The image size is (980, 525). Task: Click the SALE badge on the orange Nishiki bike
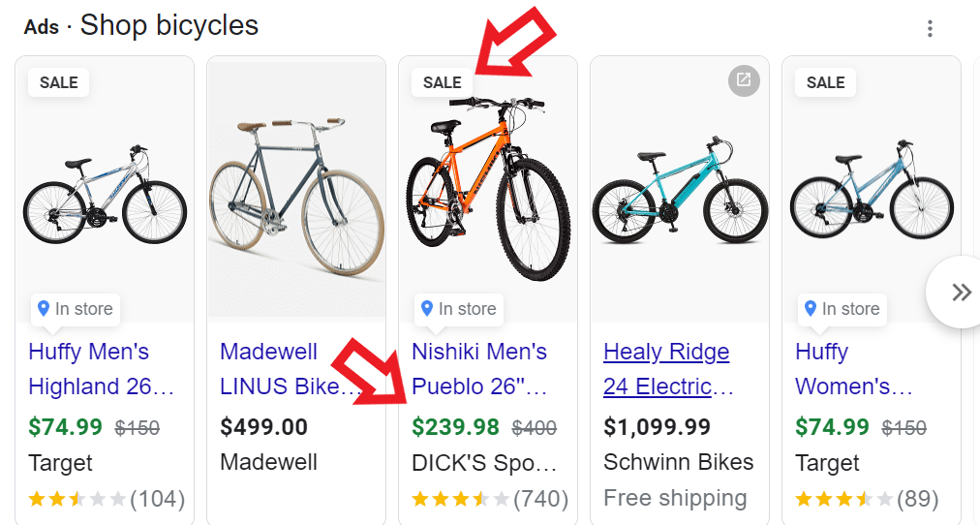[x=443, y=82]
